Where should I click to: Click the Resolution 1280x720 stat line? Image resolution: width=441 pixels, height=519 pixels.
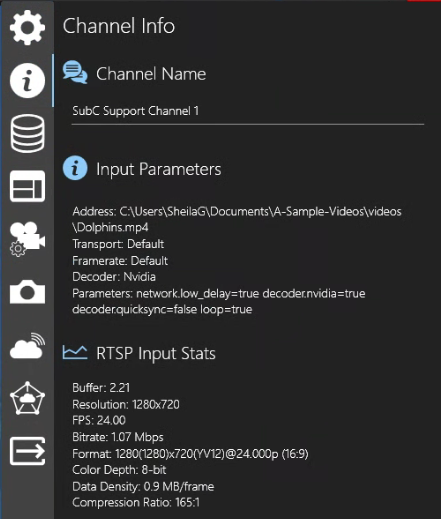[126, 404]
